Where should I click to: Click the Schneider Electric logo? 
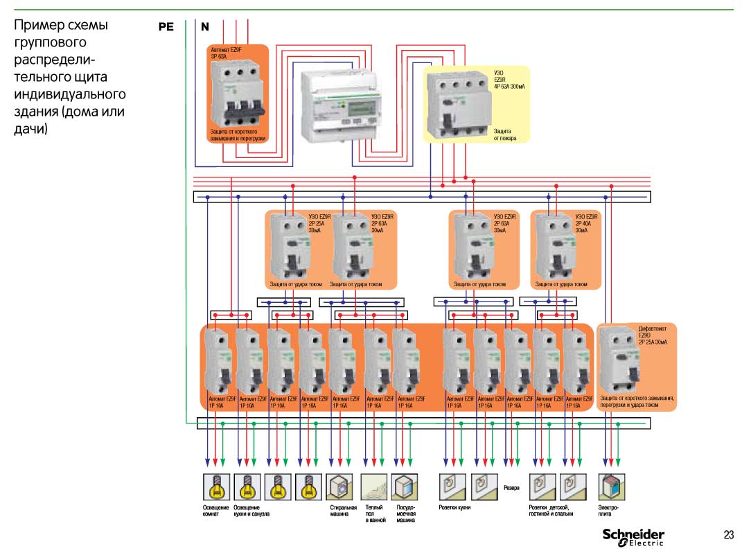point(633,537)
